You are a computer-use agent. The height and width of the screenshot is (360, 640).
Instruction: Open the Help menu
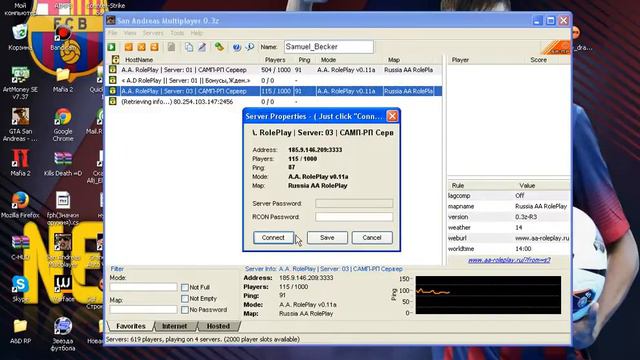[x=196, y=33]
